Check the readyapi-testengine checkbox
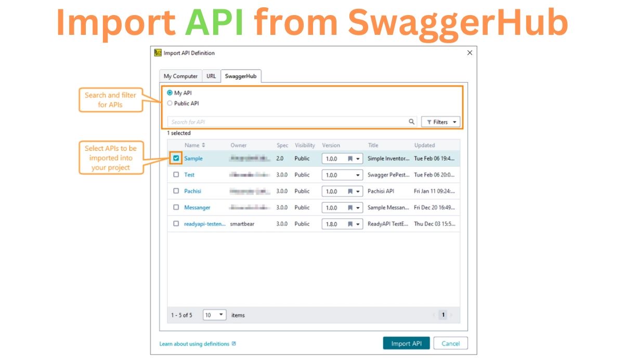624x364 pixels. tap(176, 224)
